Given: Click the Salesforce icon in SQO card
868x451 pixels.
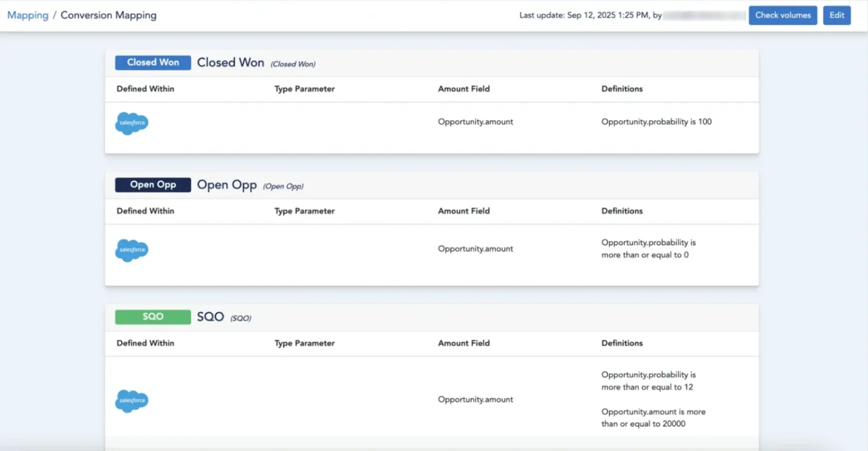Looking at the screenshot, I should point(132,401).
